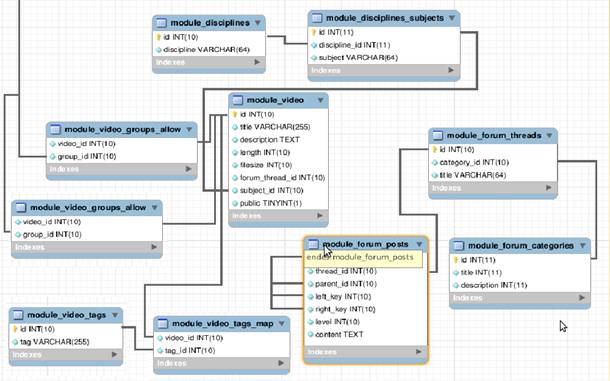Click the module_forum_categories table icon
The width and height of the screenshot is (610, 381).
click(x=459, y=246)
